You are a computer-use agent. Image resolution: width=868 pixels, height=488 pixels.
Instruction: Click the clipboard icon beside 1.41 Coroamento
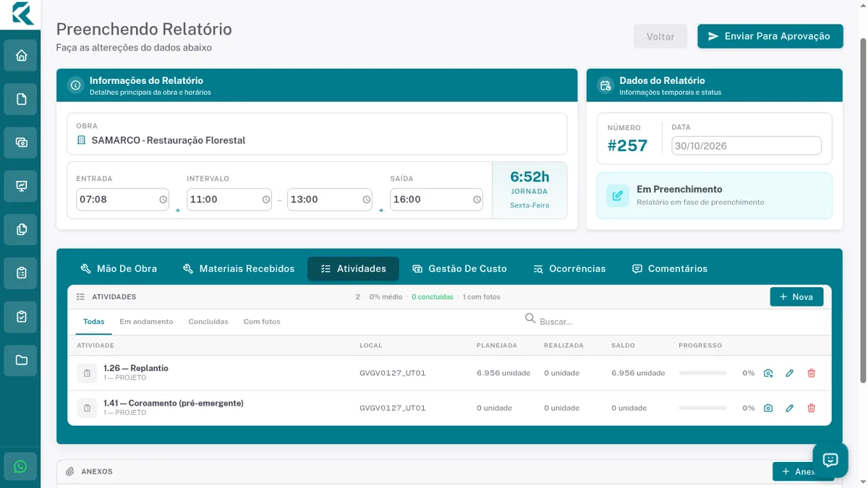(87, 408)
